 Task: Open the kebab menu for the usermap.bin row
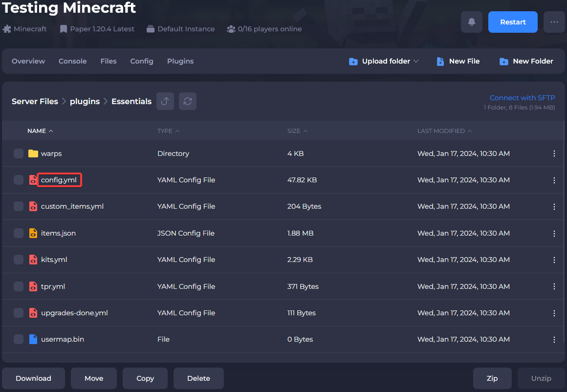pyautogui.click(x=554, y=339)
